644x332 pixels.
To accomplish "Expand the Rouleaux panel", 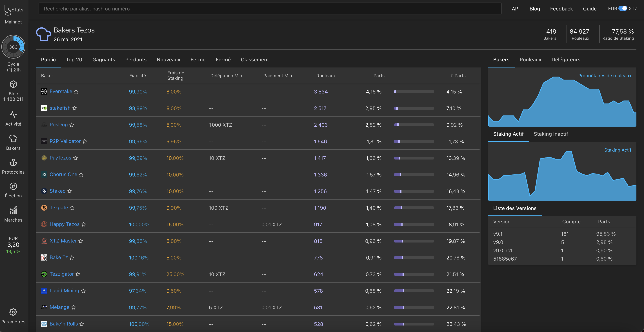I will (530, 60).
